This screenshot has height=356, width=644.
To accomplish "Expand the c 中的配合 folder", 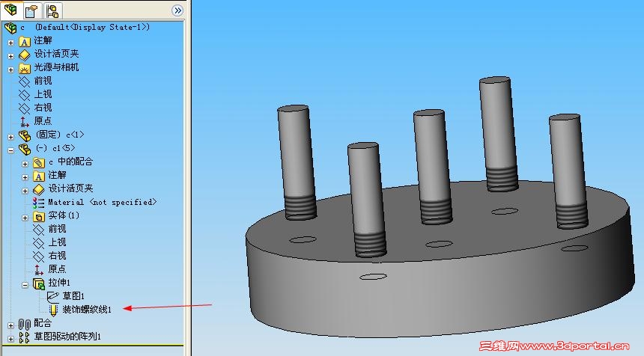I will click(x=25, y=164).
